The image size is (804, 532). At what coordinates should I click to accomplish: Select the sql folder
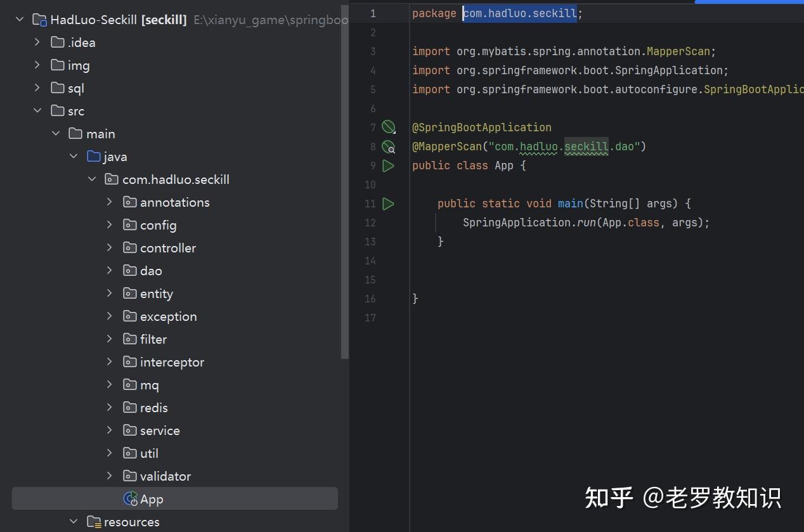click(x=76, y=88)
